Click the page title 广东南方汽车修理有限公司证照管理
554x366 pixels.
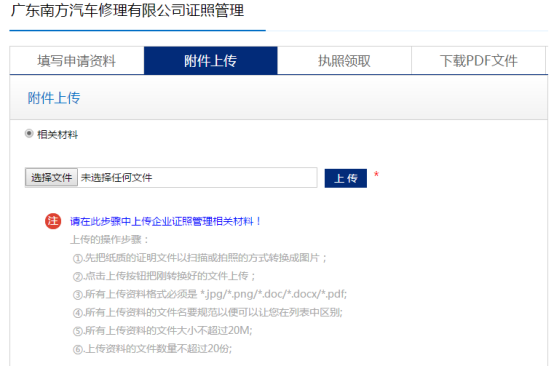(127, 10)
